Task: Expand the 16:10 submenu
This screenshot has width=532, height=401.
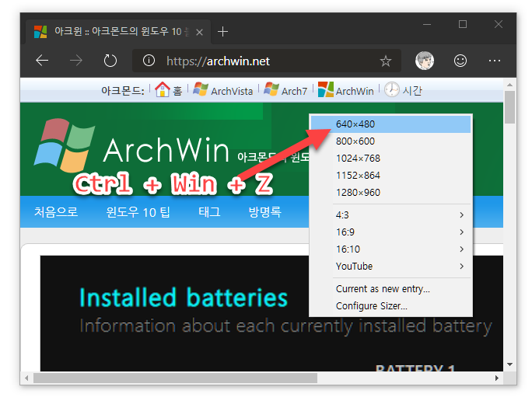Action: 391,249
